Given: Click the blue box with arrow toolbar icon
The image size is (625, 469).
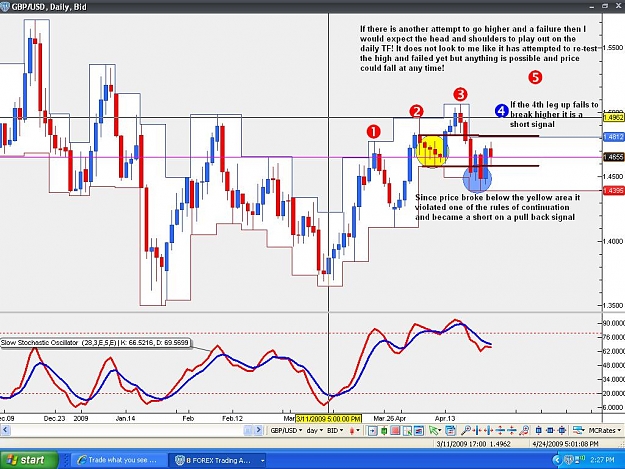Looking at the screenshot, I should (x=372, y=430).
